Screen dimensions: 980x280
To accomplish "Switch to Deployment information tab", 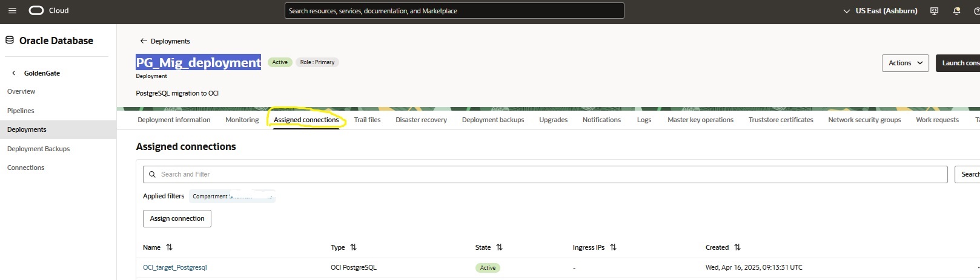I will (x=174, y=120).
